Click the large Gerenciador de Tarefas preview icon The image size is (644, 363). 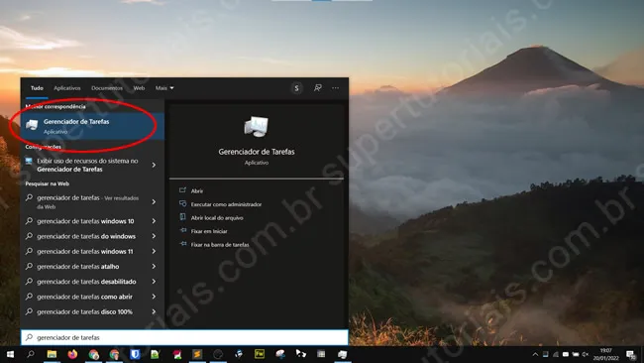(257, 126)
